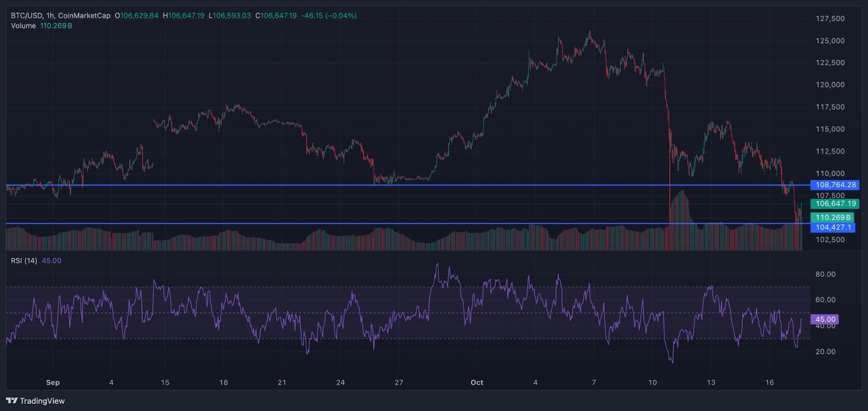868x411 pixels.
Task: Click the blue 104,427.1 price axis tag
Action: pos(833,227)
